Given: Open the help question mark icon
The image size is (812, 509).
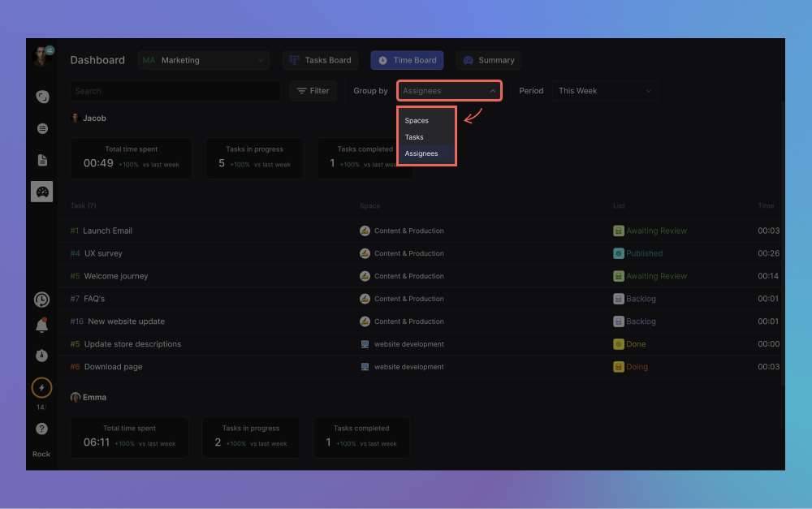Looking at the screenshot, I should (41, 429).
